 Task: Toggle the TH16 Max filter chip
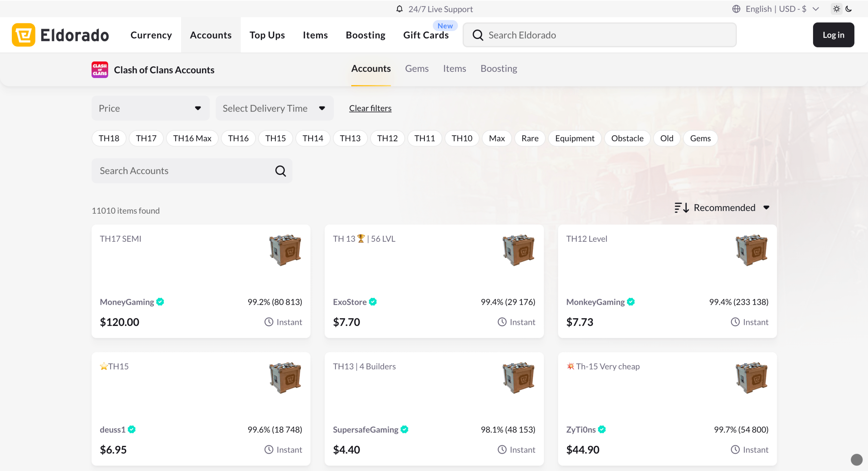pos(192,138)
